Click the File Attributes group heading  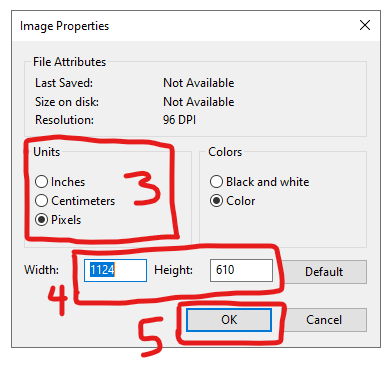(x=69, y=62)
